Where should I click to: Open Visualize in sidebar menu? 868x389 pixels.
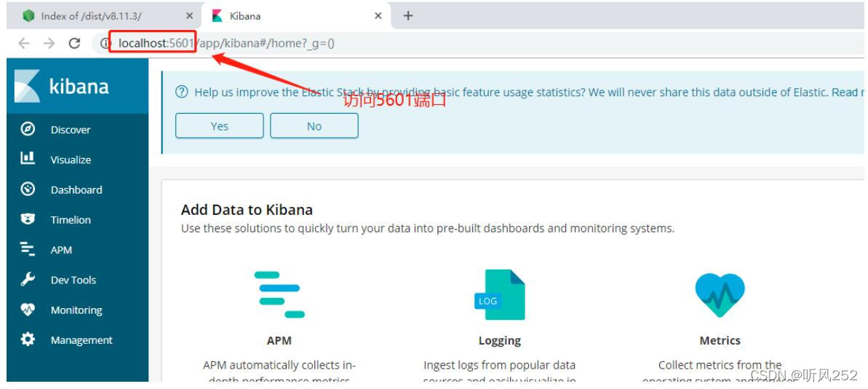coord(71,160)
